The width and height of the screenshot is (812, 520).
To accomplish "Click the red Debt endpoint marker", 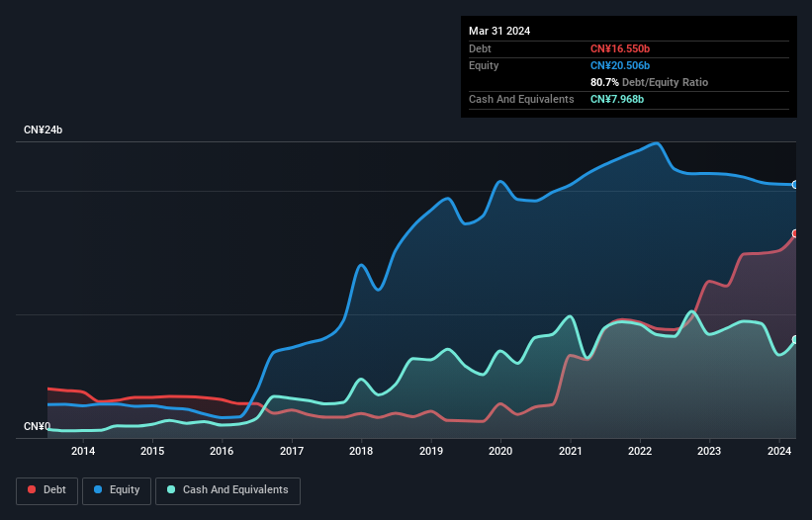I will pyautogui.click(x=795, y=234).
